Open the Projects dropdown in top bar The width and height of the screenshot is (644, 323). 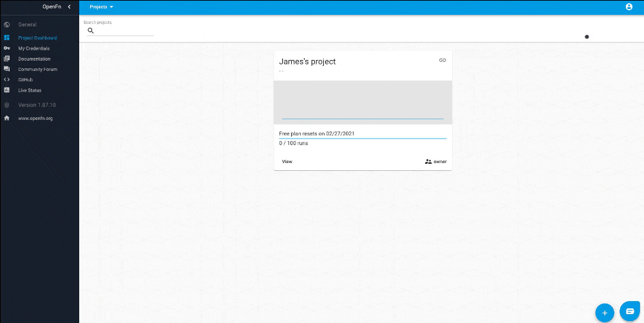pos(102,7)
